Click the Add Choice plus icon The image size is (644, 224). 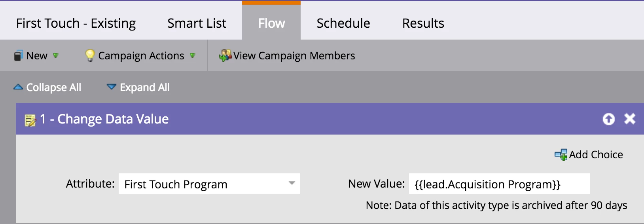[x=561, y=155]
